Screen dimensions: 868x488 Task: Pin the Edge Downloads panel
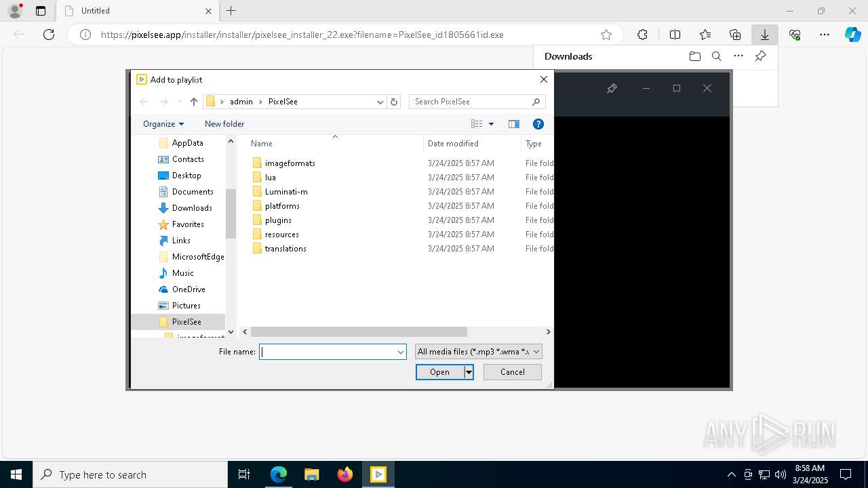coord(760,56)
